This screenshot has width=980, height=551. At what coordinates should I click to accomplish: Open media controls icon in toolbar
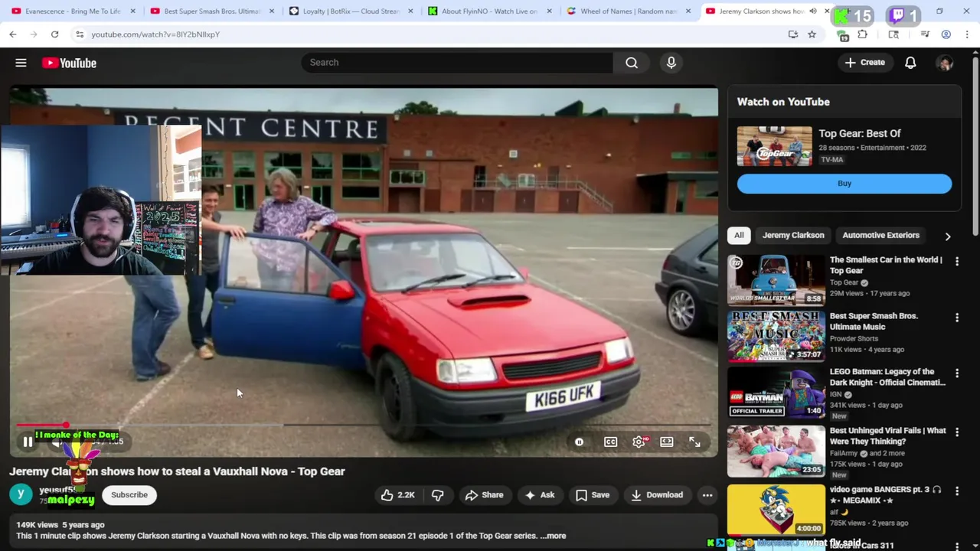pos(925,34)
